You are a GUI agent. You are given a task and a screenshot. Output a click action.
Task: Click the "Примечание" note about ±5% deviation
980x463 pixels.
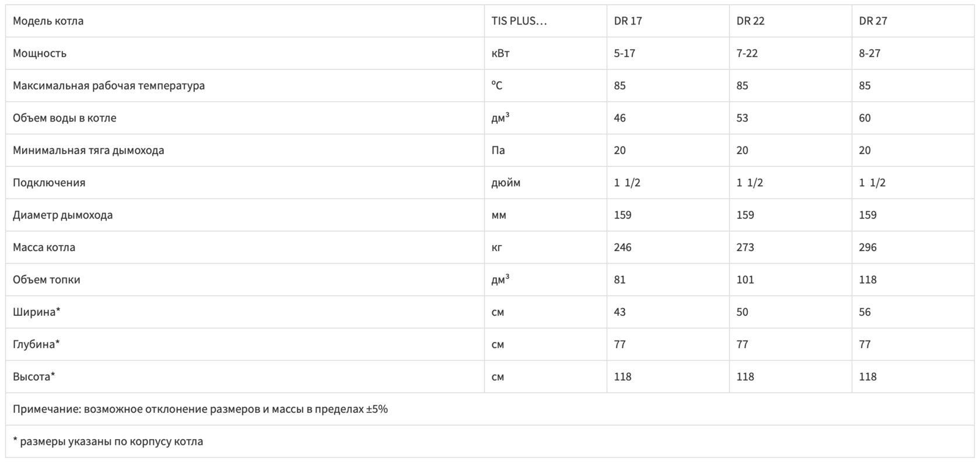200,409
